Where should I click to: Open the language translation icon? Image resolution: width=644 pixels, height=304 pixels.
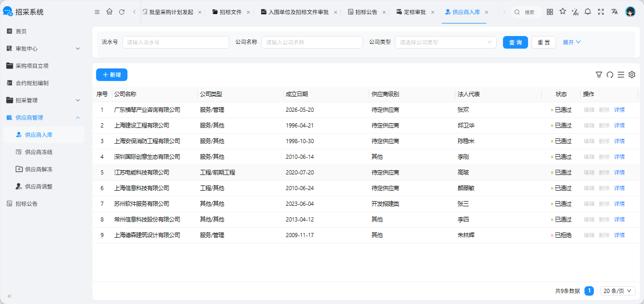pyautogui.click(x=614, y=11)
